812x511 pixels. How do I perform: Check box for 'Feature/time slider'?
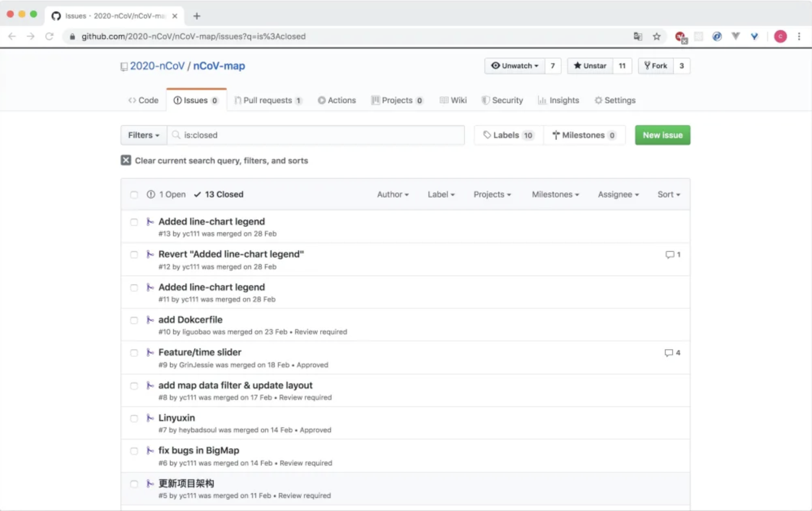tap(134, 353)
